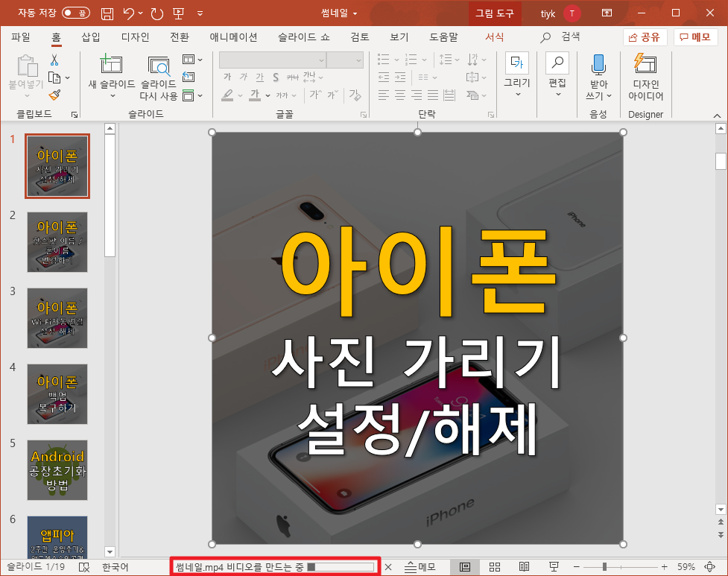Zoom out with the minus button
Image resolution: width=728 pixels, height=576 pixels.
[577, 567]
